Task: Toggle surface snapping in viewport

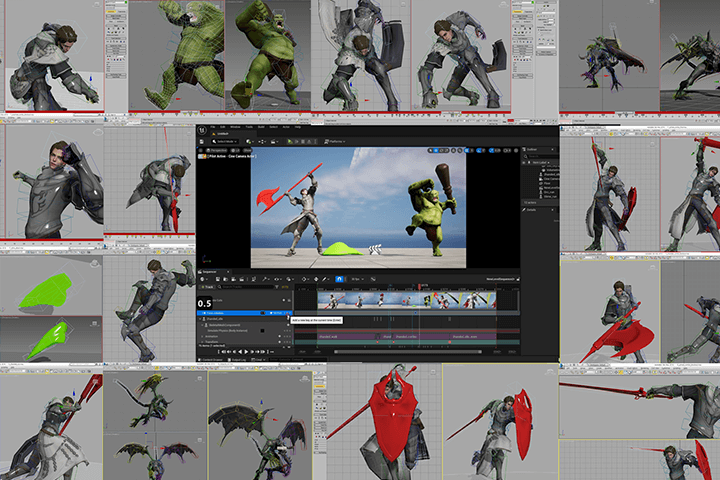Action: coord(460,151)
